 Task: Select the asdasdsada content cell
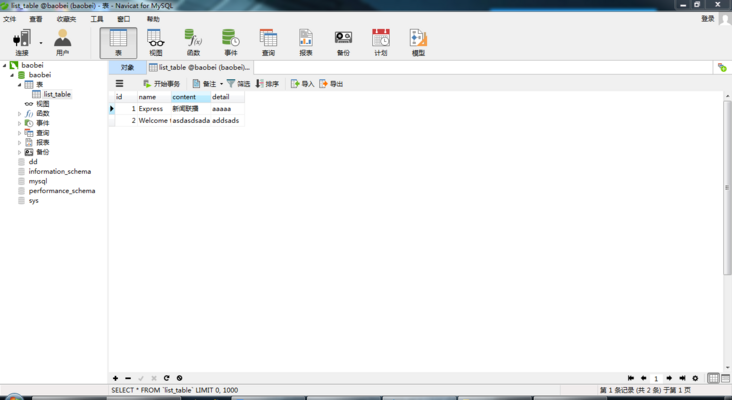tap(191, 120)
